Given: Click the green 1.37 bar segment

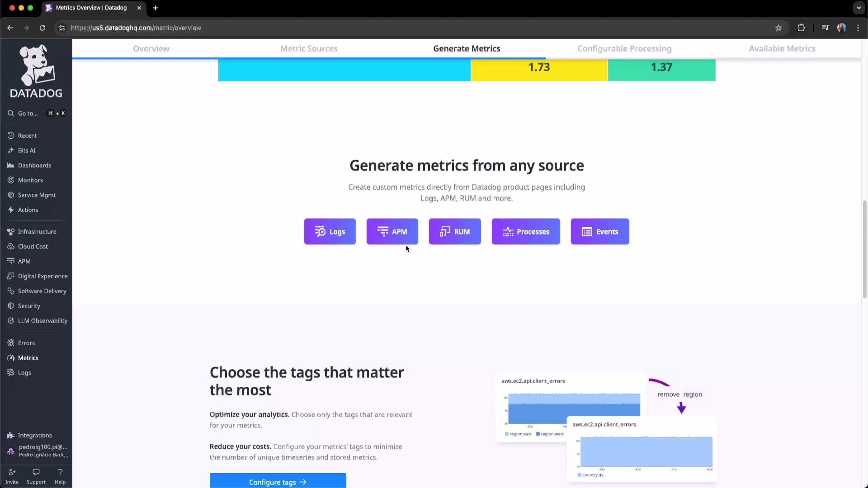Looking at the screenshot, I should 662,70.
